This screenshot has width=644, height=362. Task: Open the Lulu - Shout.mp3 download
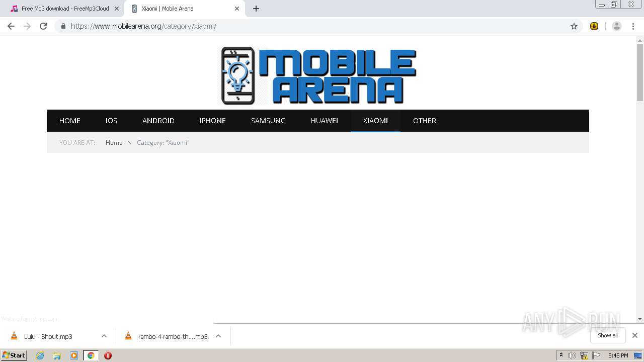tap(48, 336)
